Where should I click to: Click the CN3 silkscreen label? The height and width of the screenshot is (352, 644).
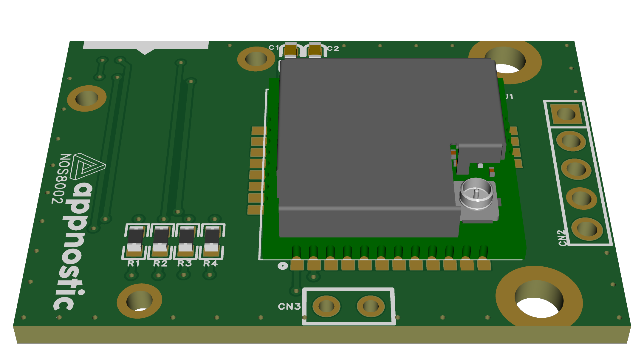click(x=289, y=306)
